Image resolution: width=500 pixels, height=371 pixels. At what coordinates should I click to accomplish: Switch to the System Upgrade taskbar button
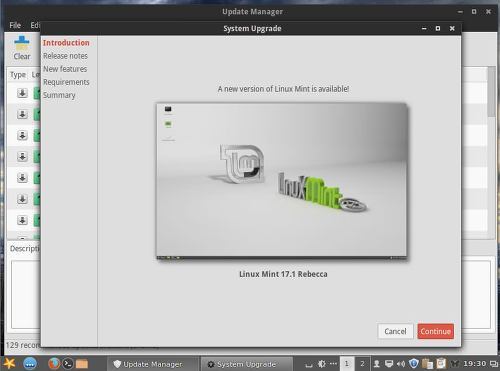point(246,364)
